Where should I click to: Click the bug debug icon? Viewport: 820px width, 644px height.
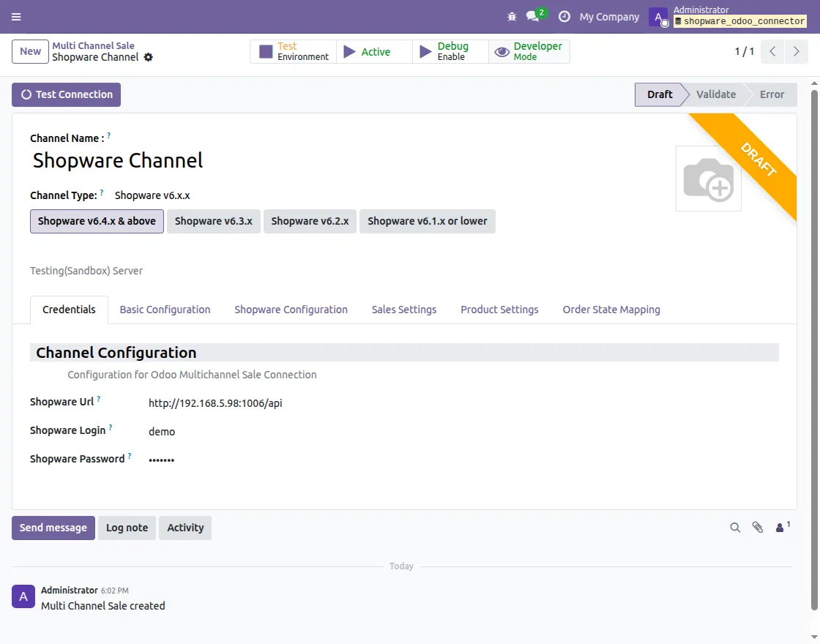[x=512, y=17]
